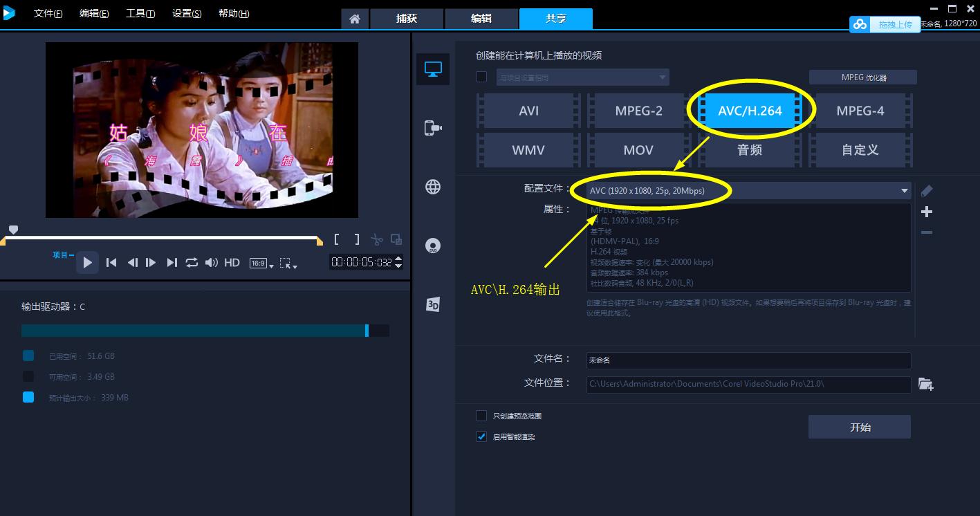Go to the Home tab icon

355,19
